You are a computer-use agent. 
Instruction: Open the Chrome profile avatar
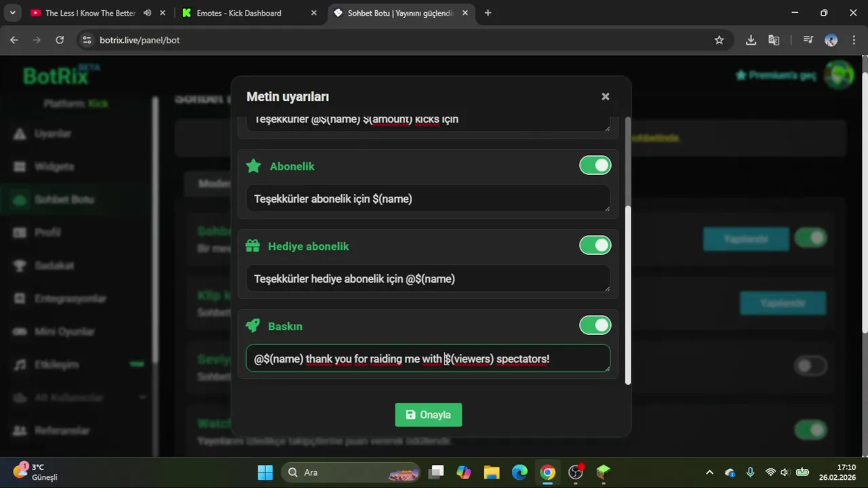coord(831,40)
